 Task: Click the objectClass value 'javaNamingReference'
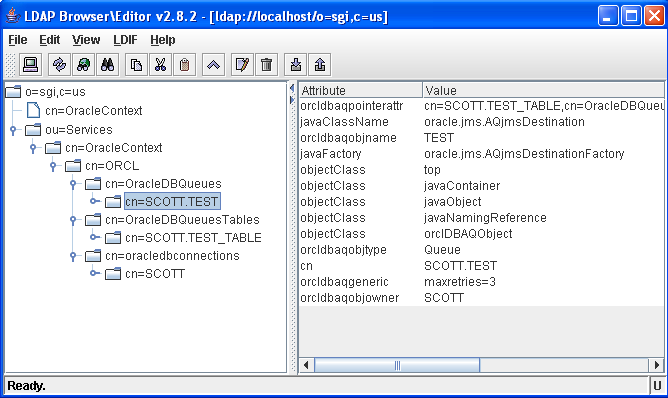(544, 218)
